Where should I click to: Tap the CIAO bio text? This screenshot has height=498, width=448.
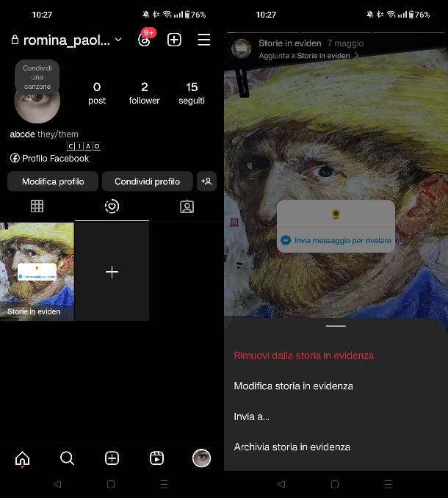[84, 146]
